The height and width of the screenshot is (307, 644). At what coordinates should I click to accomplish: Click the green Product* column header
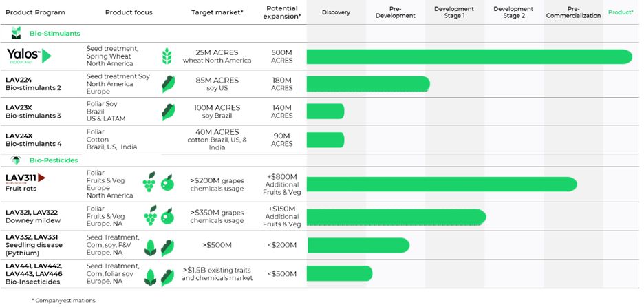pyautogui.click(x=621, y=12)
